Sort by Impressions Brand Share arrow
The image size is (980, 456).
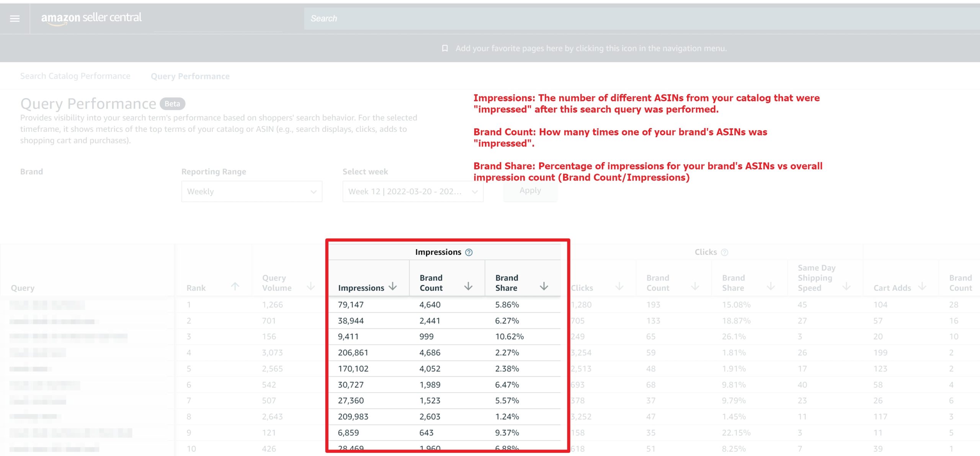[544, 286]
